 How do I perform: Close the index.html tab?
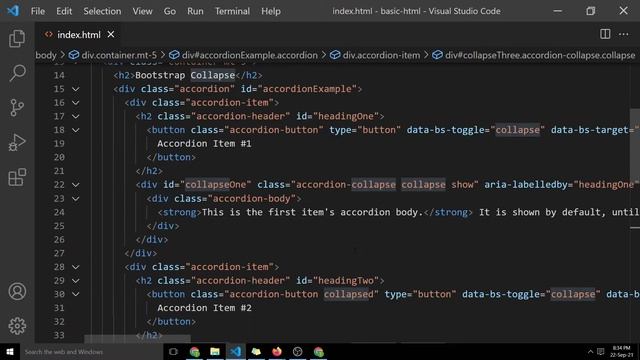click(x=111, y=35)
